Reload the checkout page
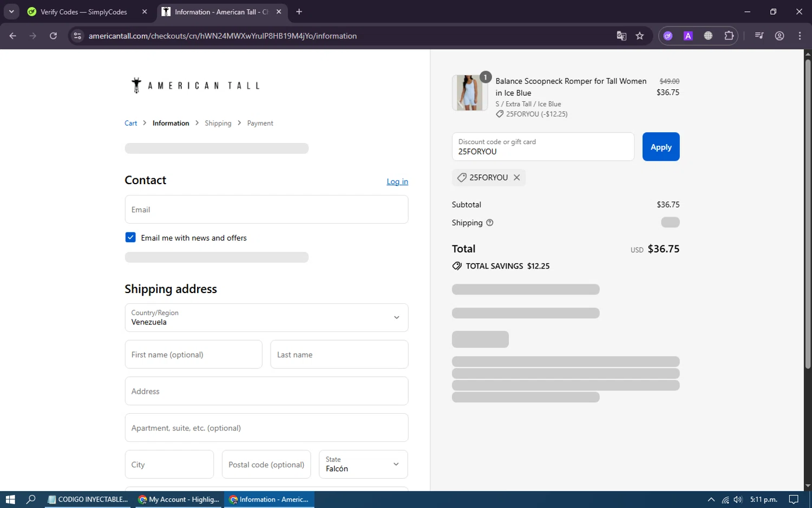 (x=53, y=36)
